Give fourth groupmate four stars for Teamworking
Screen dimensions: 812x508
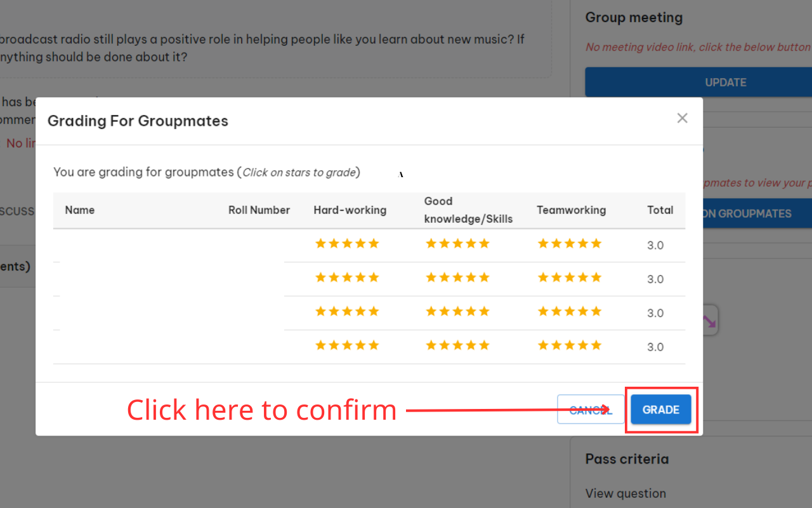click(x=583, y=345)
